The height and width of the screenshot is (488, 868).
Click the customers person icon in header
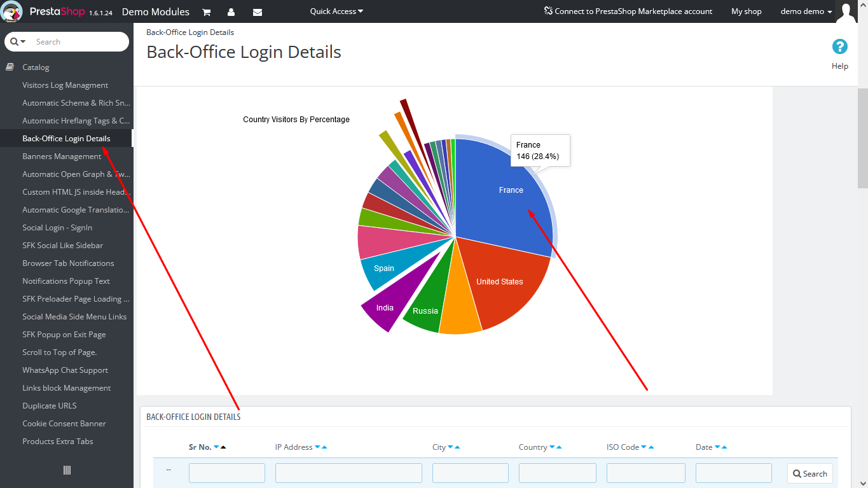coord(231,11)
